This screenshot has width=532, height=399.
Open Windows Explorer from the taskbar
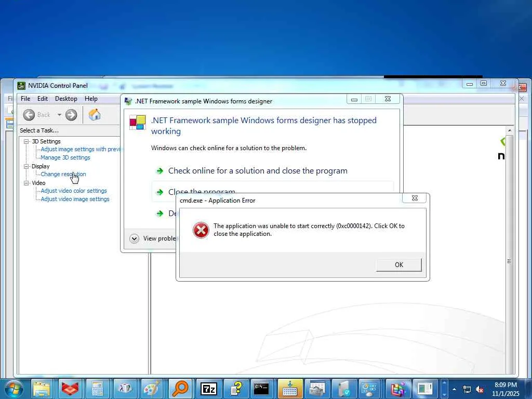42,389
